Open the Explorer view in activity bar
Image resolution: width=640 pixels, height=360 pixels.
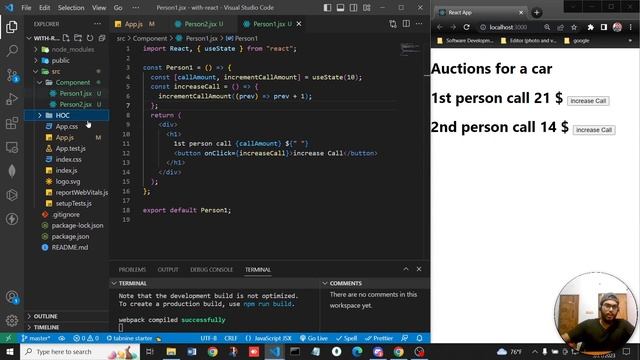(x=12, y=27)
